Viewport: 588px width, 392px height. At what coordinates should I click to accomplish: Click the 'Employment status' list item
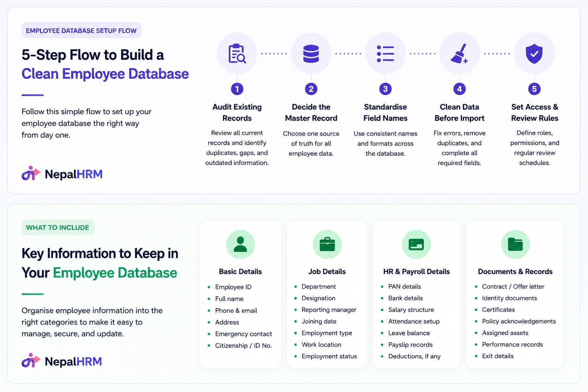click(329, 356)
